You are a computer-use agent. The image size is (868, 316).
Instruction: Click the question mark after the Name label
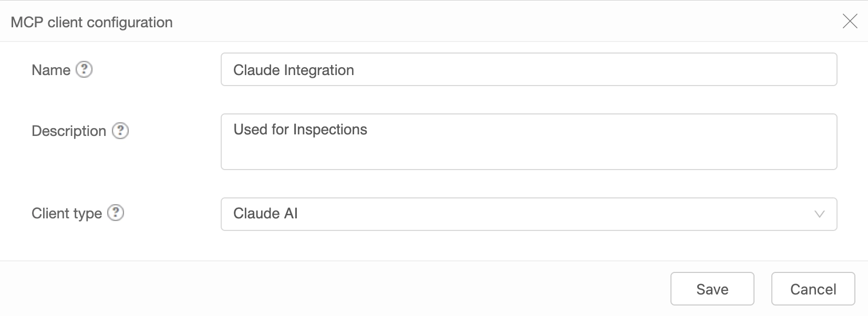[85, 69]
